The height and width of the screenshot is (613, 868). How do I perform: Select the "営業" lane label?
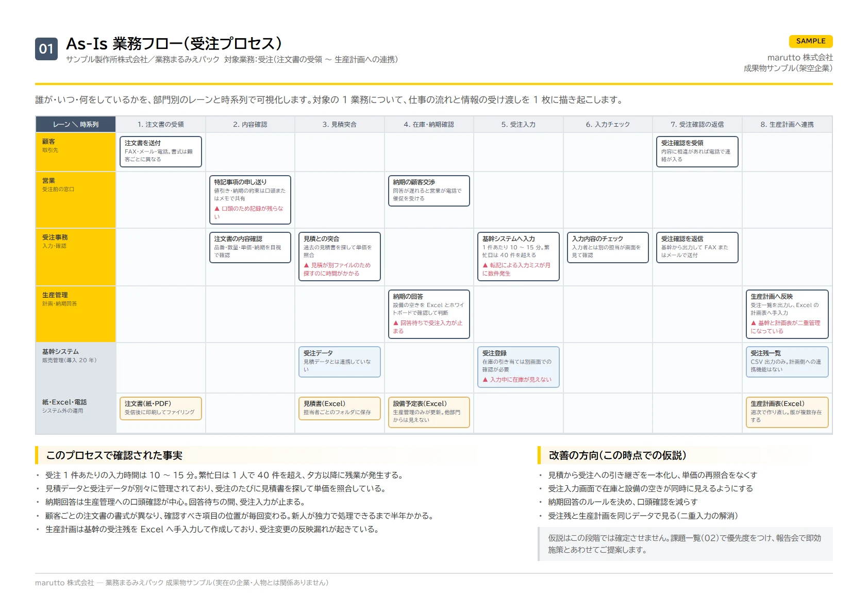(76, 200)
